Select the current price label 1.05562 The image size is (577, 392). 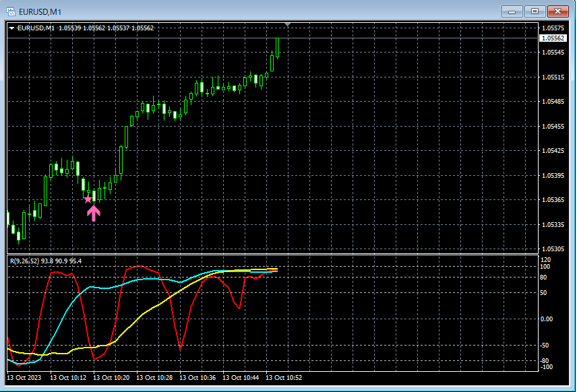point(553,38)
